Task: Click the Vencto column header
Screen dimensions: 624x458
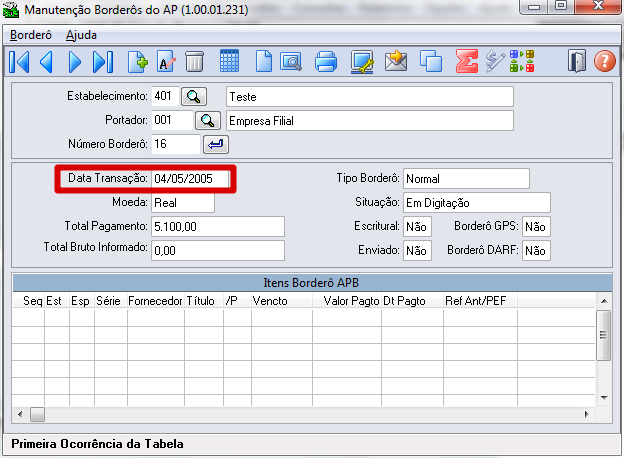Action: coord(282,301)
